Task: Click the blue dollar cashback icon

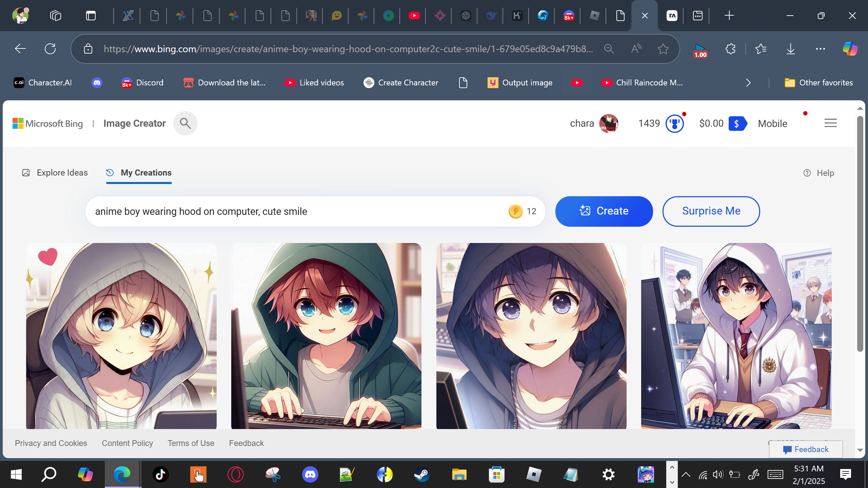Action: 737,124
